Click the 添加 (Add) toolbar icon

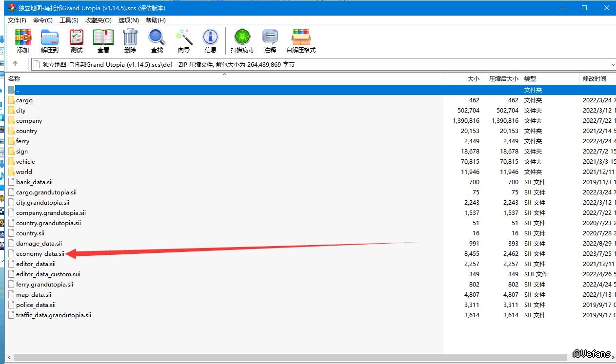(x=23, y=41)
